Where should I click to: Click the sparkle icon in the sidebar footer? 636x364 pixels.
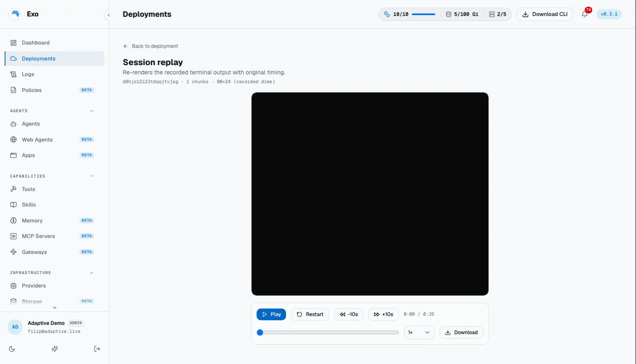[x=55, y=349]
